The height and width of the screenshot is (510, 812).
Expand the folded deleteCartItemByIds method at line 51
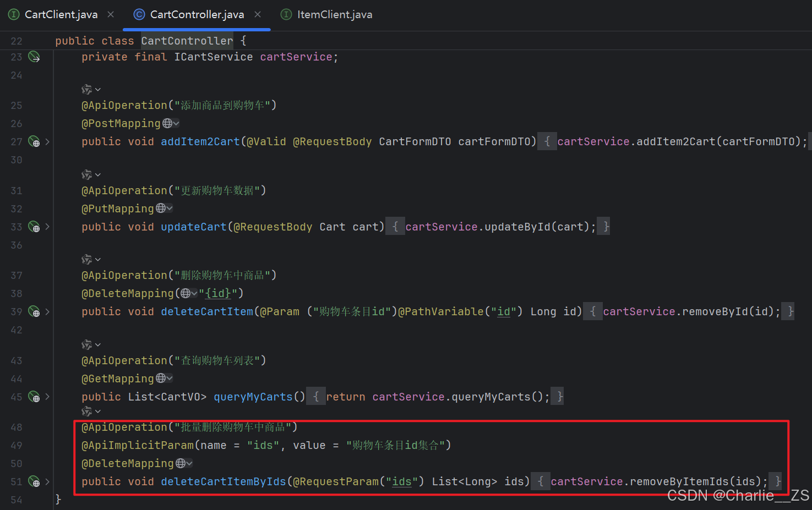tap(47, 482)
